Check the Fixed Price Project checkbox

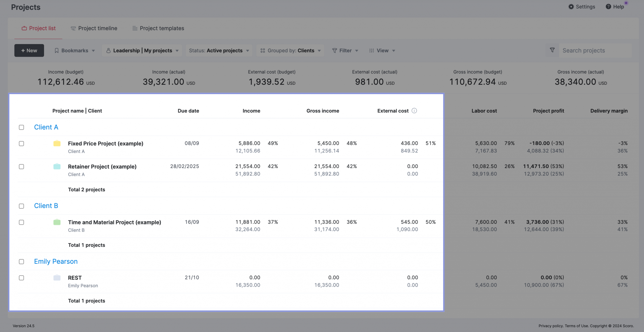click(21, 143)
